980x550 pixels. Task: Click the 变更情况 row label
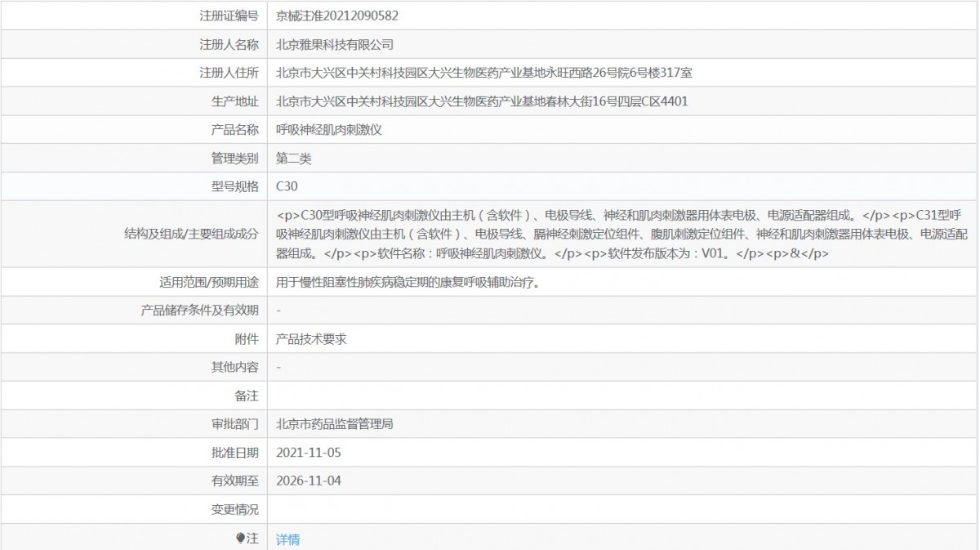[234, 509]
